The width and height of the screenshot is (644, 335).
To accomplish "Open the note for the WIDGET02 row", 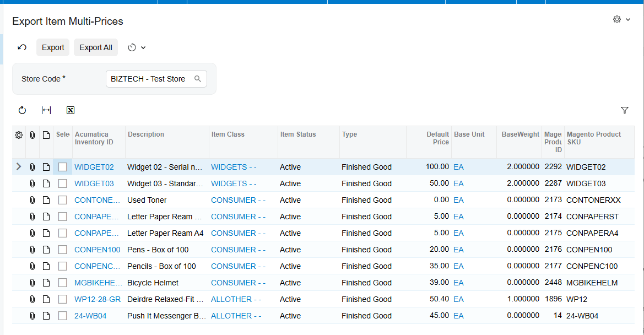I will point(46,167).
